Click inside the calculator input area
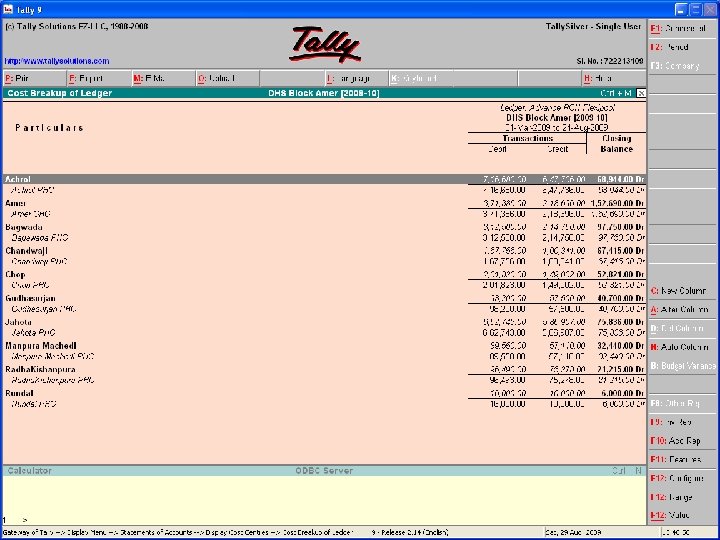The width and height of the screenshot is (720, 540). point(324,500)
